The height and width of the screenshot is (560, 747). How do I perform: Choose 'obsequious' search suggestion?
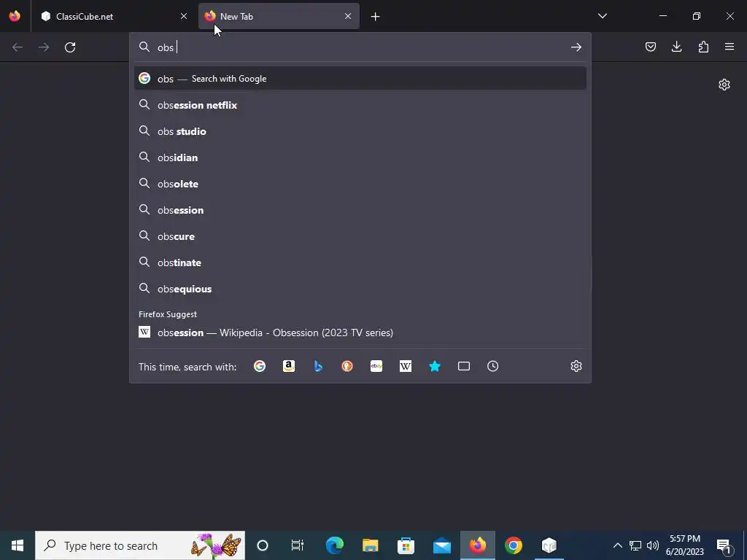(x=360, y=289)
